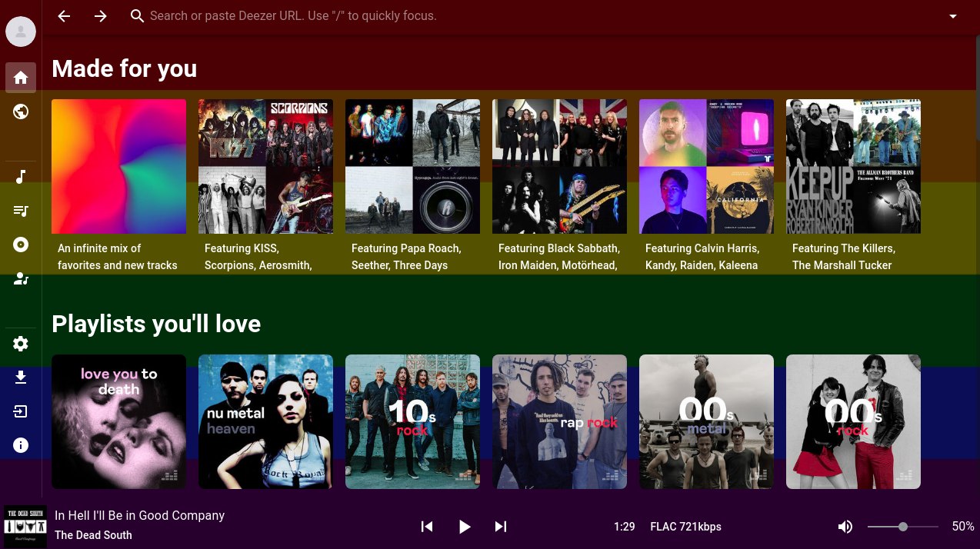
Task: Open mix featuring Black Sabbath, Iron Maiden
Action: pyautogui.click(x=559, y=166)
